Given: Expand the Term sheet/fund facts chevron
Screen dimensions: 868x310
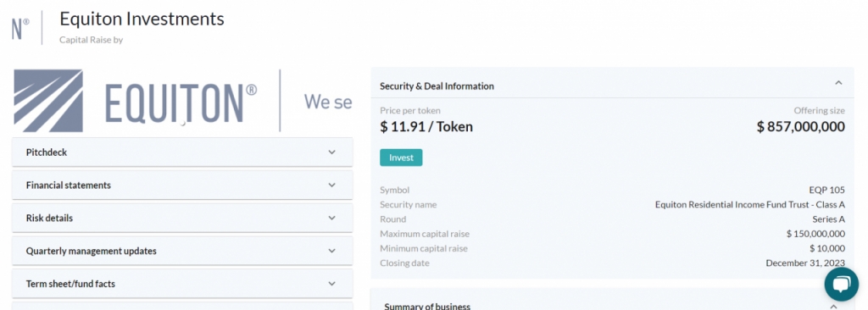Looking at the screenshot, I should click(x=331, y=284).
